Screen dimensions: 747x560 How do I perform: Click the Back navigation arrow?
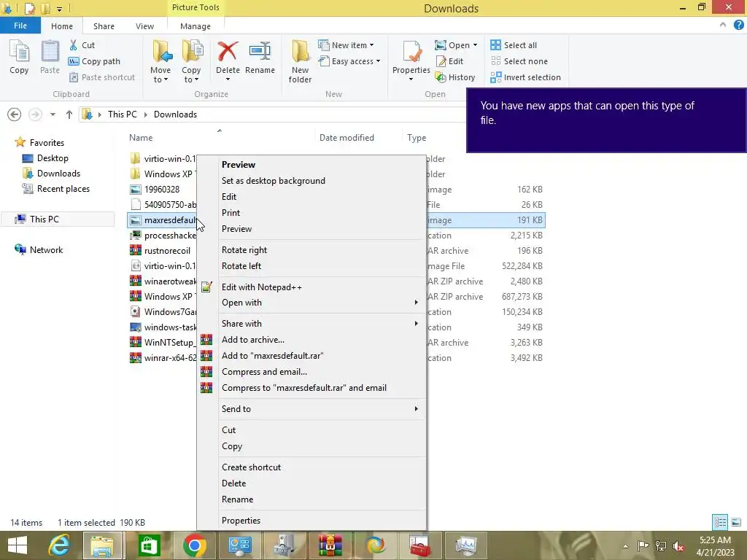[15, 114]
